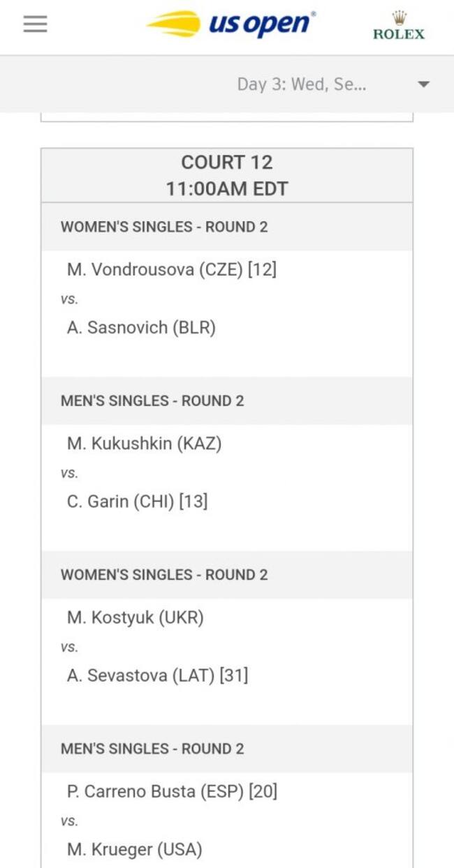Click the first Women's Singles - Round 2 header
Viewport: 454px width, 868px height.
tap(227, 227)
